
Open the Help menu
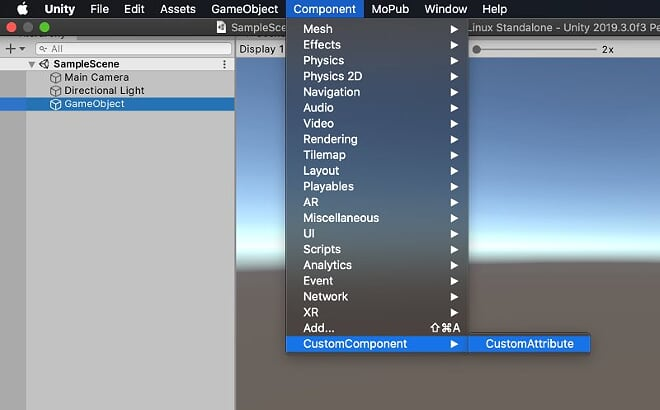[495, 9]
